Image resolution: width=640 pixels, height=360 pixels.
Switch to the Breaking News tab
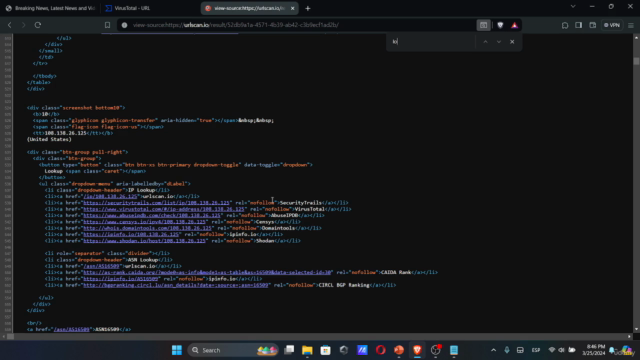pos(51,8)
